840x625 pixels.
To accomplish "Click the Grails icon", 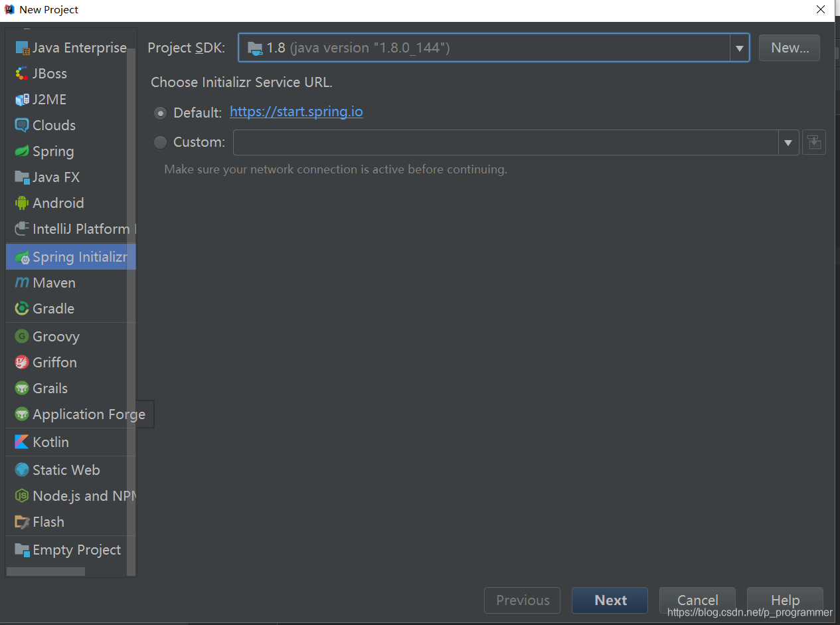I will [22, 389].
